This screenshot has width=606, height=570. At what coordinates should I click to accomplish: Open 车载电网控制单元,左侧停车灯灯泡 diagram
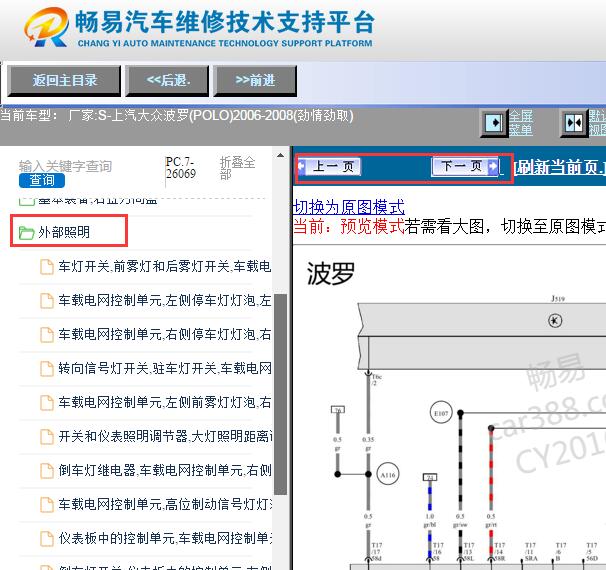(165, 300)
